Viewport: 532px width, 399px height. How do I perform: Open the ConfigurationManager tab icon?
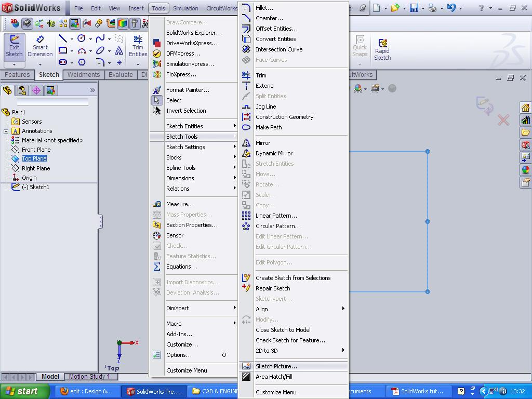[36, 90]
